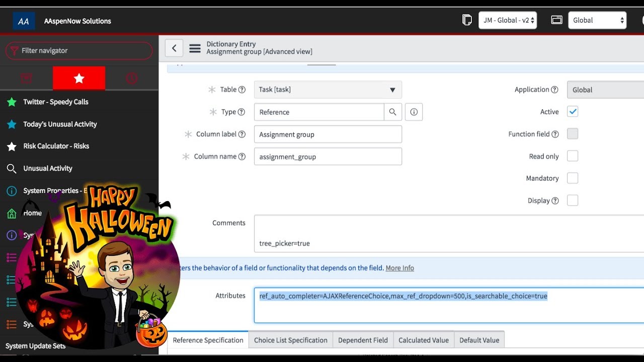Show help for the Display field
The height and width of the screenshot is (362, 644).
click(555, 201)
